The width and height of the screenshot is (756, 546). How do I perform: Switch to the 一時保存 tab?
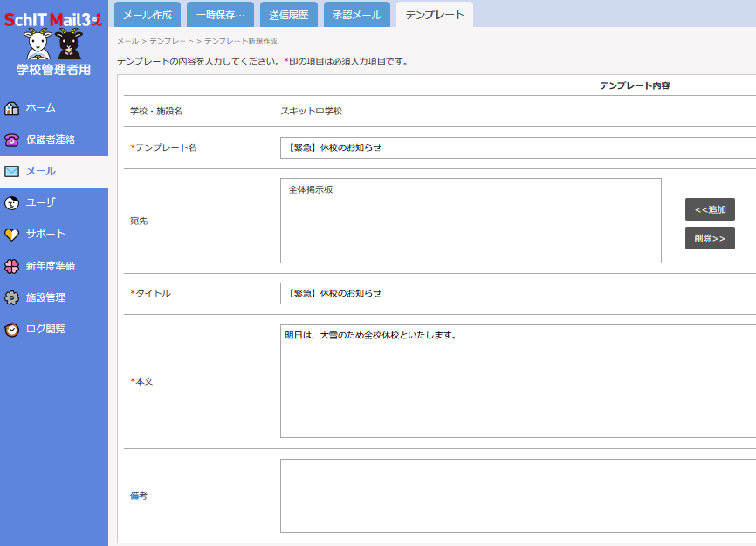pyautogui.click(x=220, y=15)
